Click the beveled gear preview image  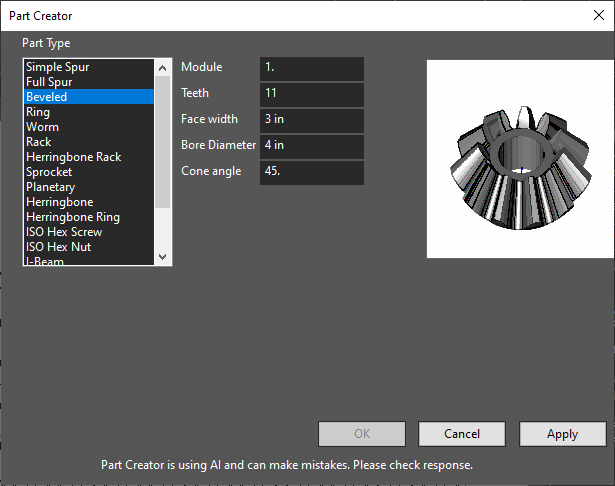[520, 159]
